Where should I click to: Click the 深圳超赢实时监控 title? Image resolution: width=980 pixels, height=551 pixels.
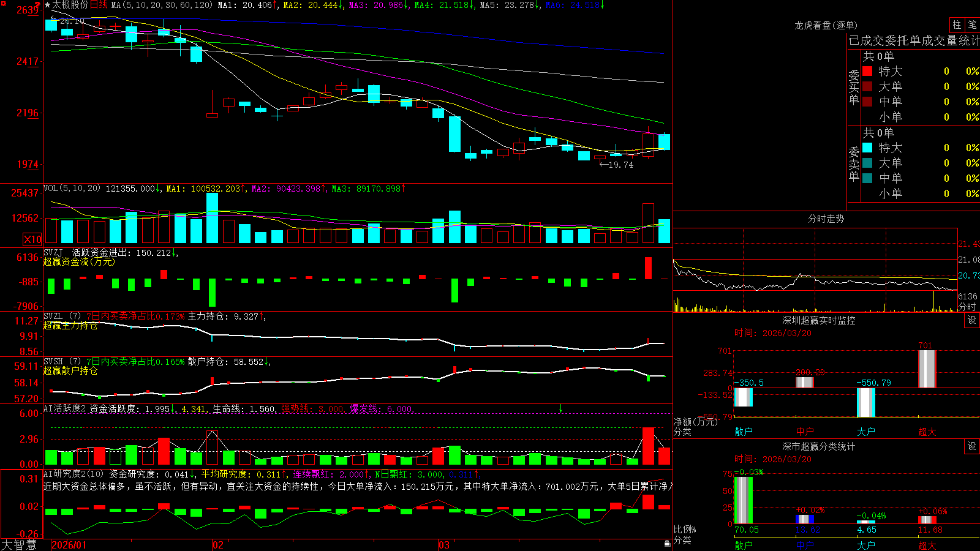point(818,320)
